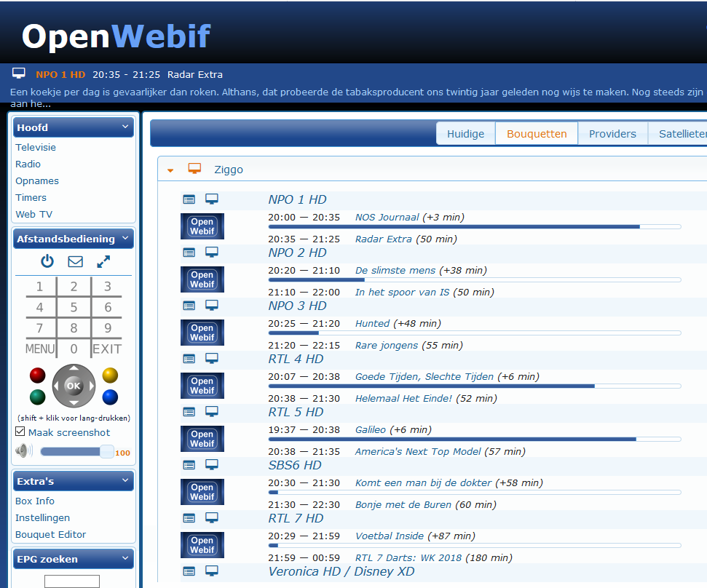Toggle the Maak screenshot checkbox
The height and width of the screenshot is (588, 707).
point(20,432)
